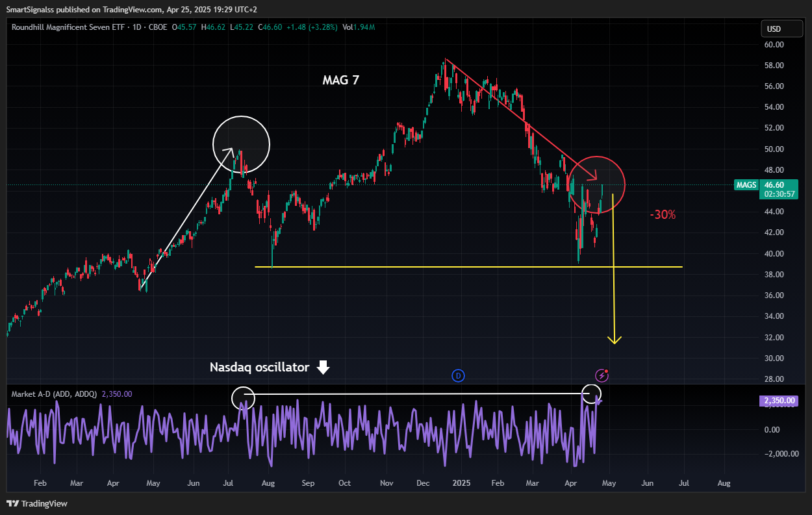Click the purple lightning earnings marker icon

[602, 375]
